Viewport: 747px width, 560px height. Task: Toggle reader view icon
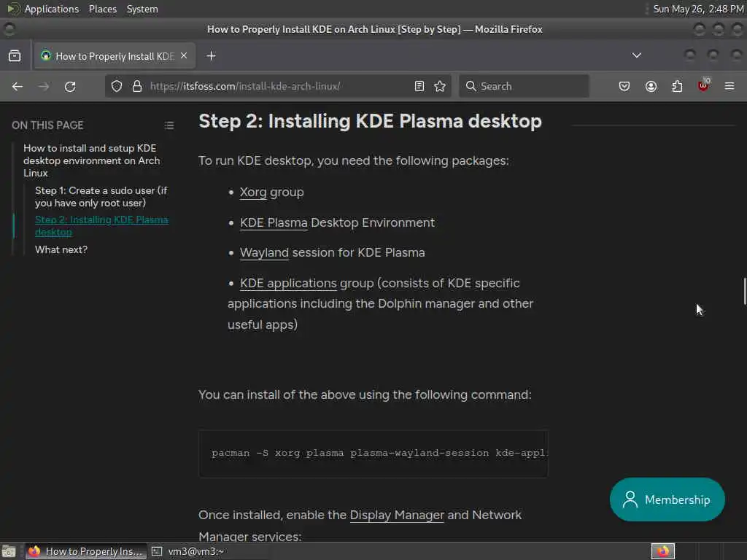tap(419, 86)
